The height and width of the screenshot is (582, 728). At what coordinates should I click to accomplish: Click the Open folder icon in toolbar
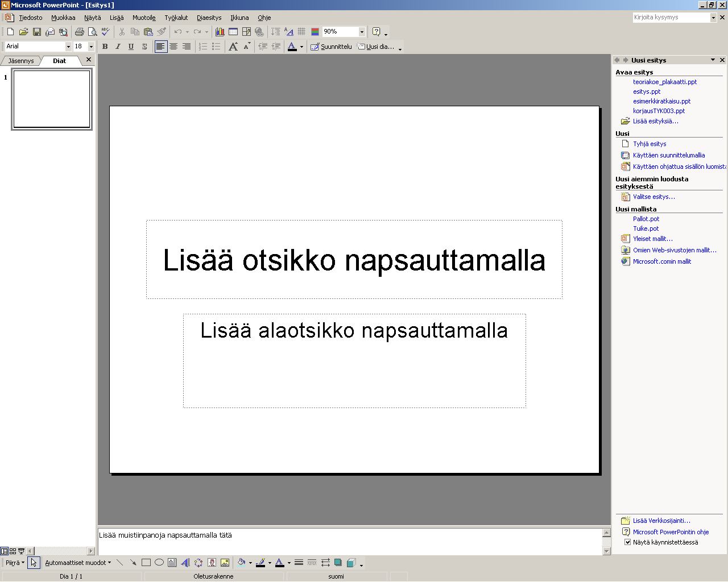(x=23, y=32)
